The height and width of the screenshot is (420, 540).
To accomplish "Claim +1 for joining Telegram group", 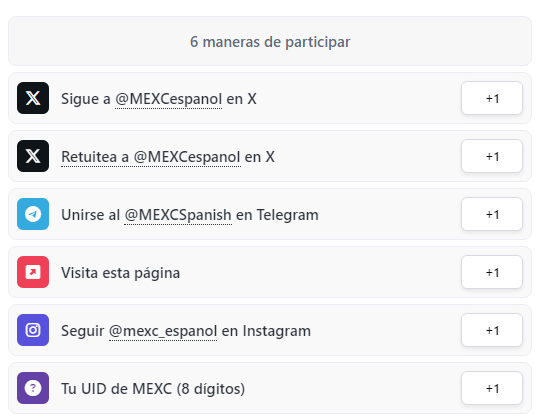I will point(492,214).
